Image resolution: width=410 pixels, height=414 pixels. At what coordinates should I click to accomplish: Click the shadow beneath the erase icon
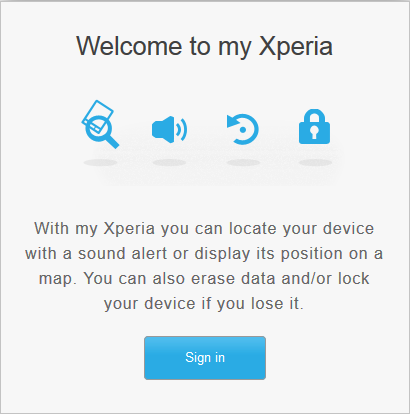(x=243, y=163)
